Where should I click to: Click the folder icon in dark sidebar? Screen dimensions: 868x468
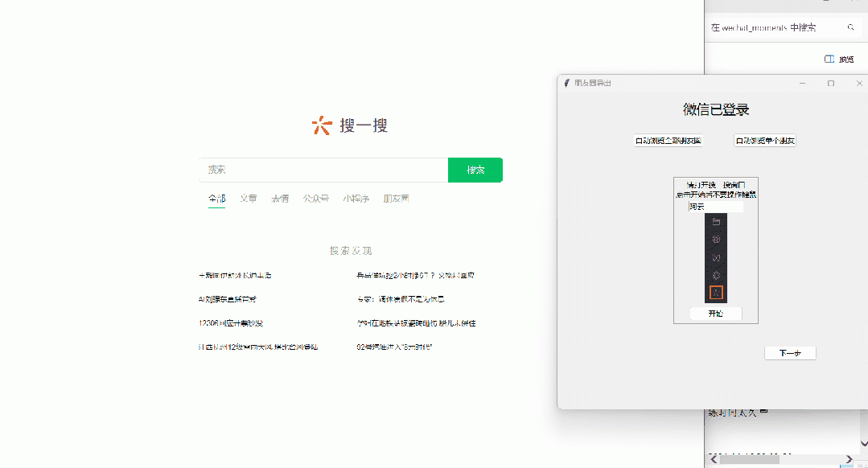click(x=715, y=220)
